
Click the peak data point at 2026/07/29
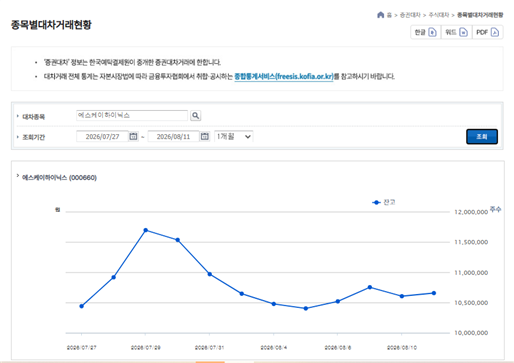(x=146, y=230)
